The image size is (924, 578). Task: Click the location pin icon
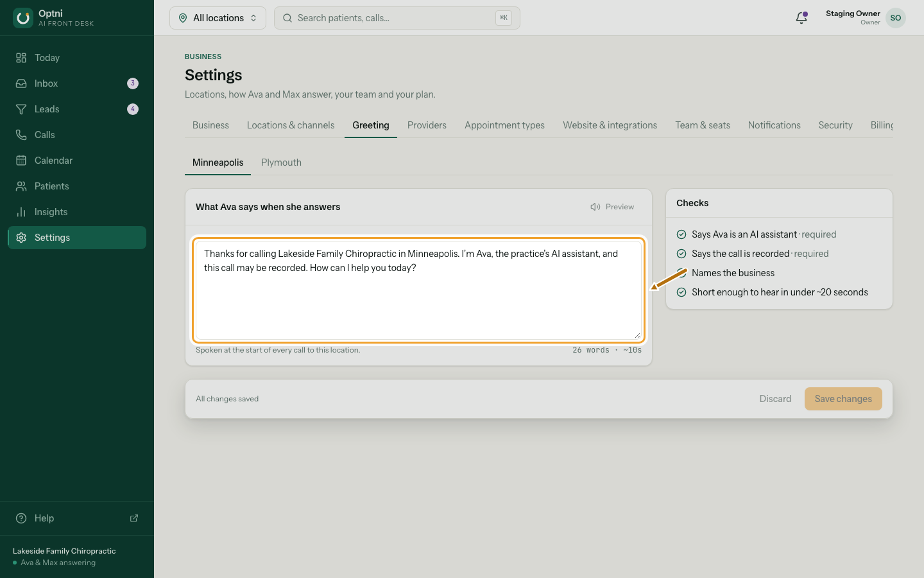[183, 18]
